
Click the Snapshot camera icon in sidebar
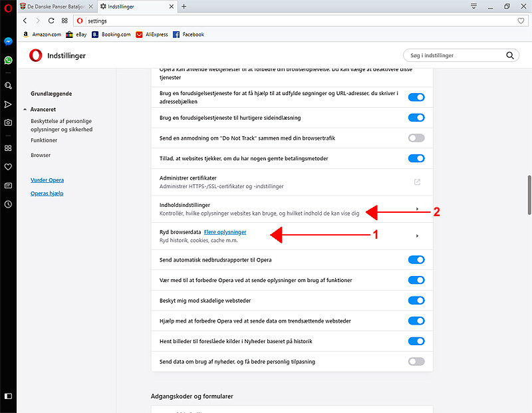click(8, 123)
